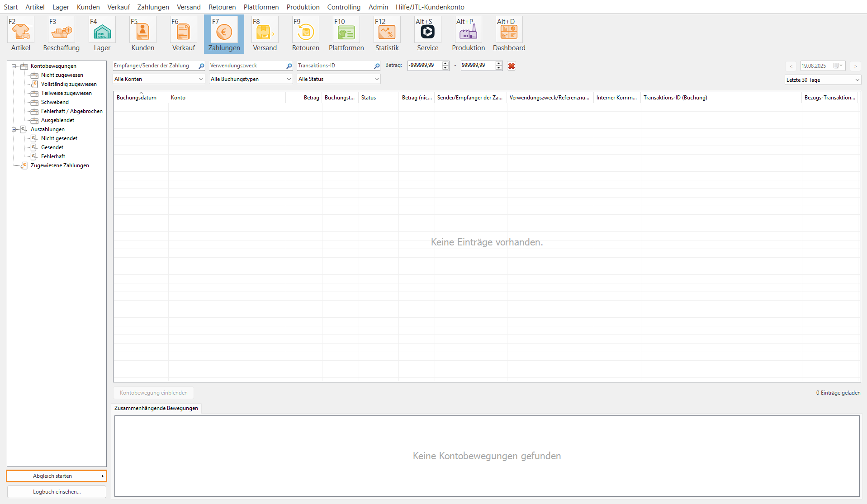Screen dimensions: 867x504
Task: Open the Controlling menu
Action: 344,7
